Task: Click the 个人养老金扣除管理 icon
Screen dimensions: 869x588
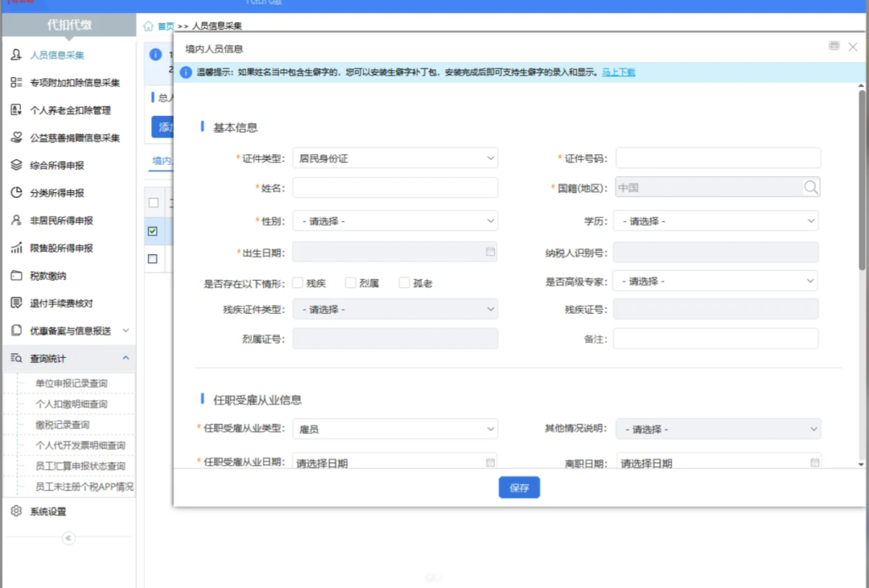Action: point(16,110)
